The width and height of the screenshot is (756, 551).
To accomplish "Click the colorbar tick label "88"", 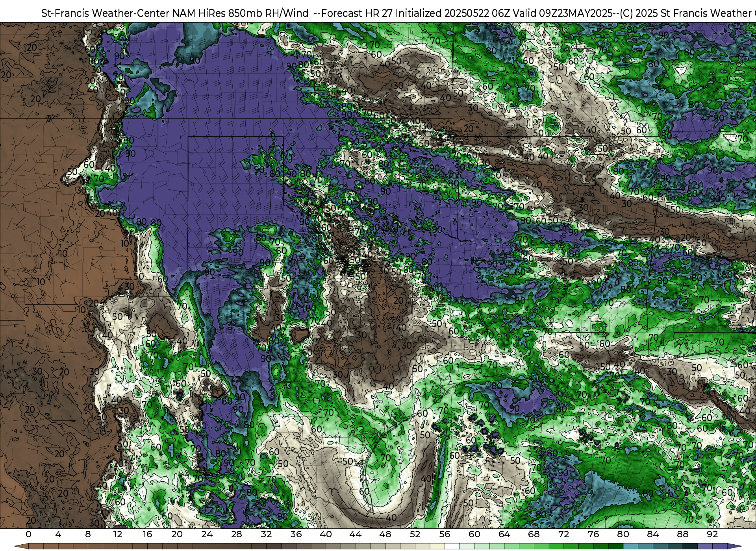I will click(x=683, y=534).
